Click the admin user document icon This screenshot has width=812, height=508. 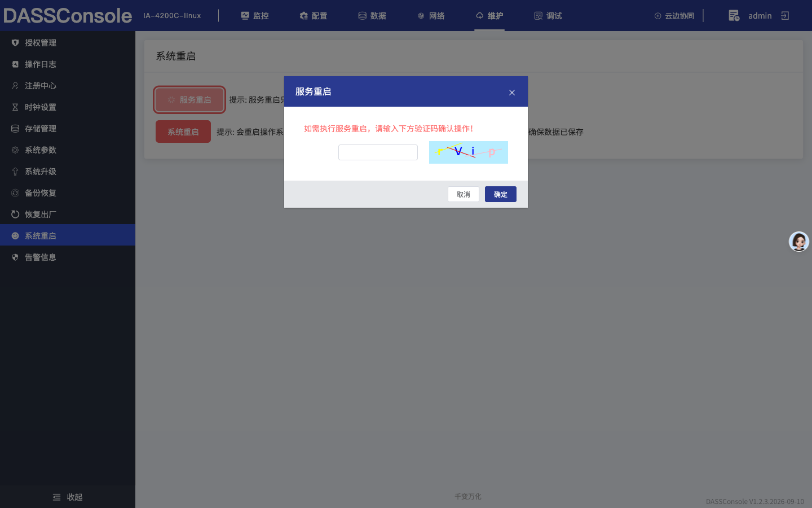(734, 16)
